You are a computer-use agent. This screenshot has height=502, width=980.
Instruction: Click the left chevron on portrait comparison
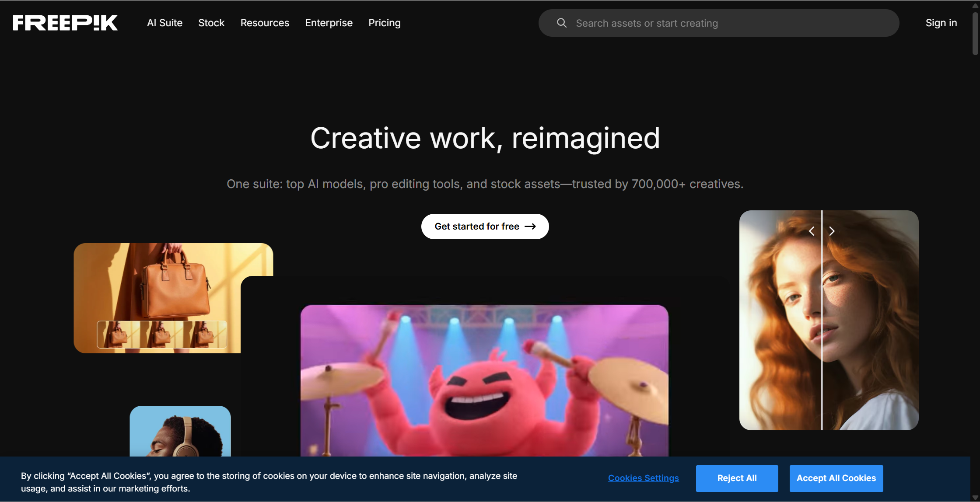point(812,231)
